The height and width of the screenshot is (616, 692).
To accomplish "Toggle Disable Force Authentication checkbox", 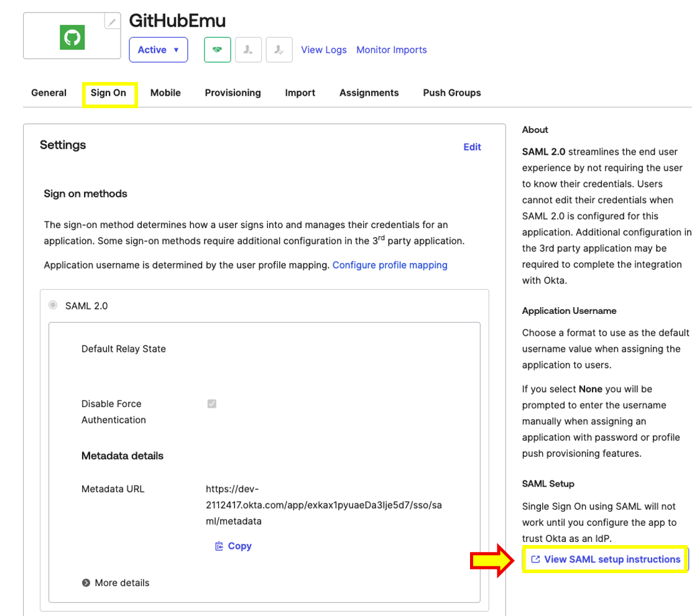I will (x=212, y=404).
